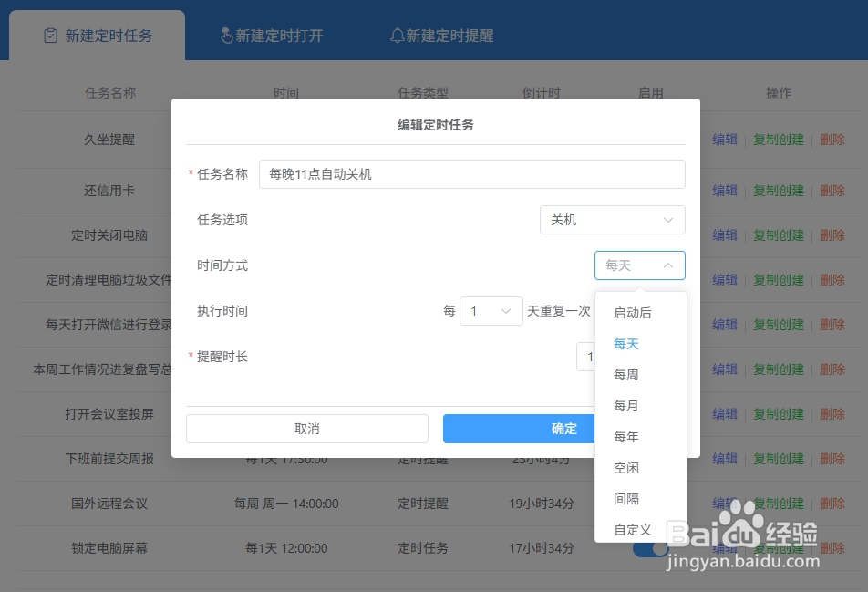The image size is (868, 592).
Task: Click 编辑 for 久坐提醒 row
Action: click(x=725, y=140)
